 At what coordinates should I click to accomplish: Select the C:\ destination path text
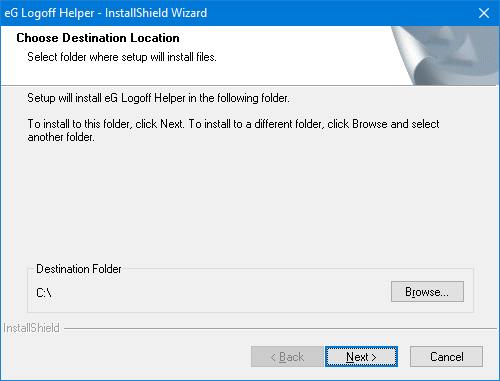44,293
